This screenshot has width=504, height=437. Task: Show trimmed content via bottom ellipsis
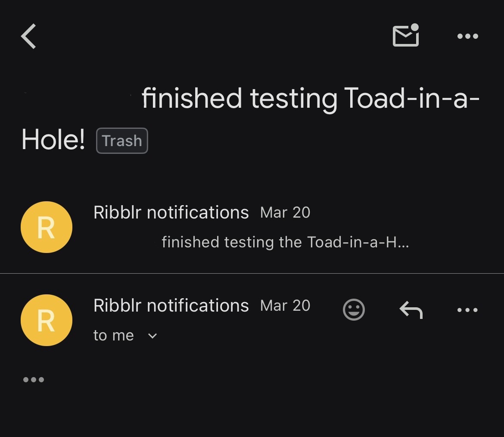coord(34,380)
